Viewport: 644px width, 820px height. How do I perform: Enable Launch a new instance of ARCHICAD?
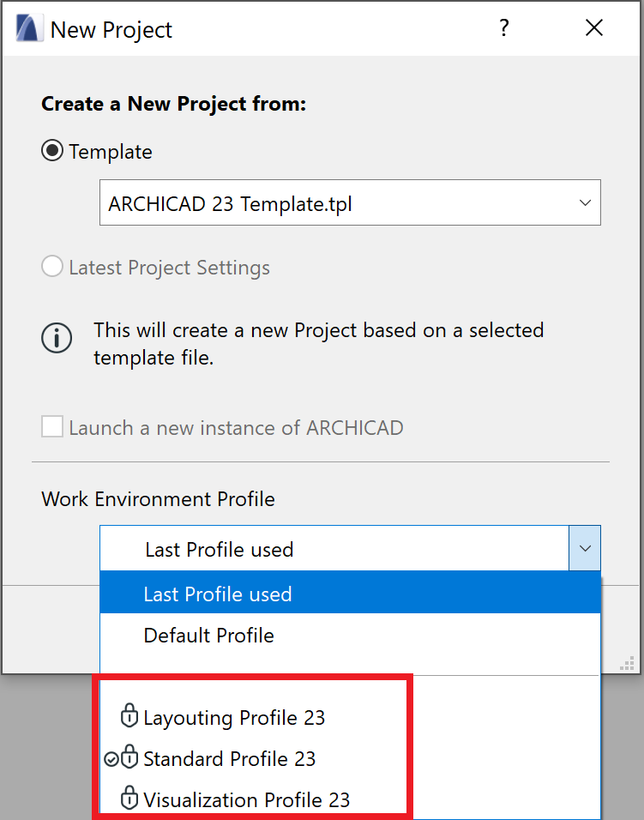(x=53, y=427)
